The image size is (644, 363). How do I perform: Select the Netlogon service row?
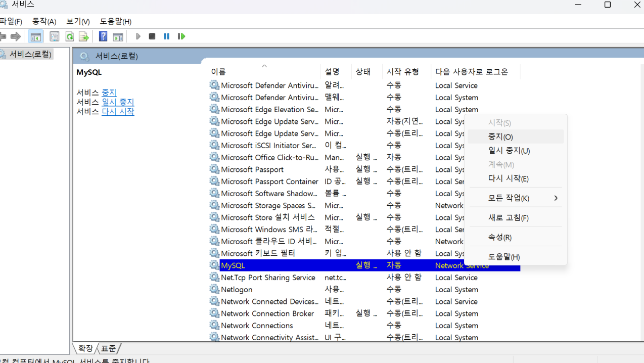pyautogui.click(x=237, y=290)
